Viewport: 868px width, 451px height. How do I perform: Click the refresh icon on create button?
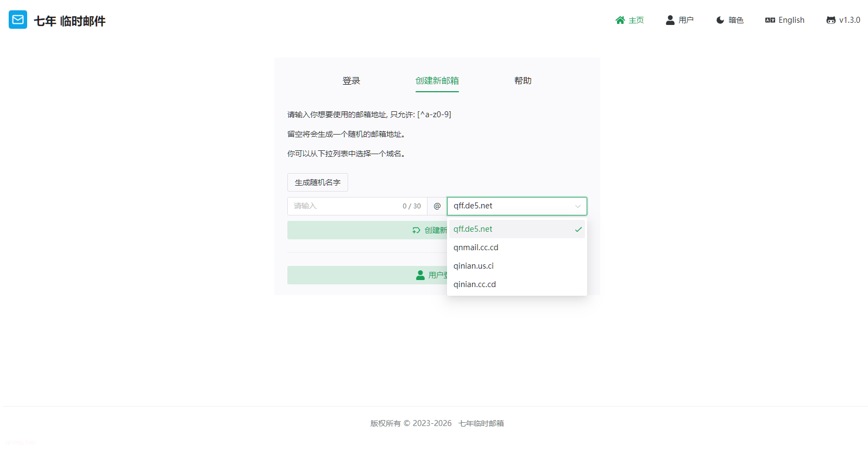click(x=416, y=230)
